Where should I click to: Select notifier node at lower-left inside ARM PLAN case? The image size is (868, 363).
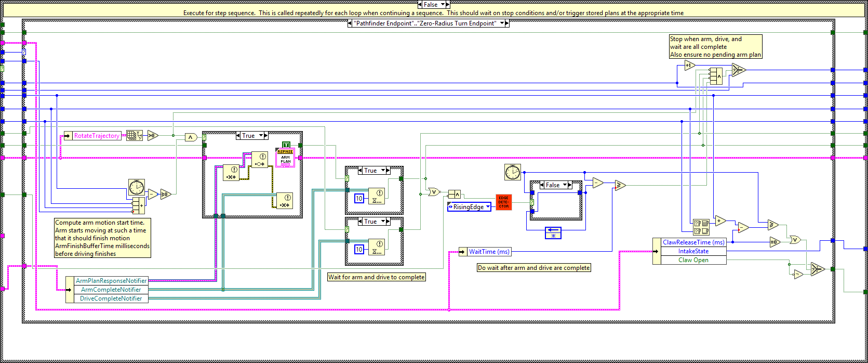231,173
